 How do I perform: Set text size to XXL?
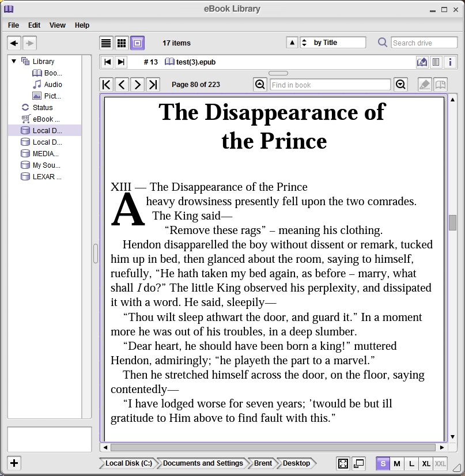[x=440, y=463]
